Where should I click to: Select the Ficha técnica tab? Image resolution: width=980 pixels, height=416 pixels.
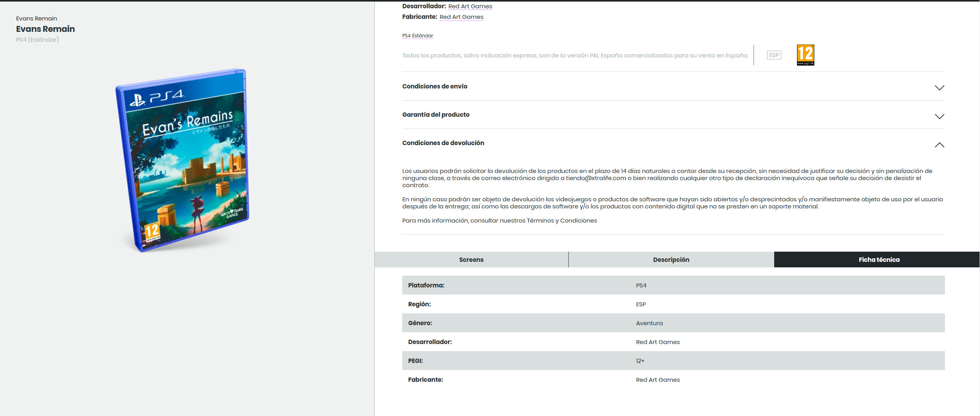click(877, 260)
